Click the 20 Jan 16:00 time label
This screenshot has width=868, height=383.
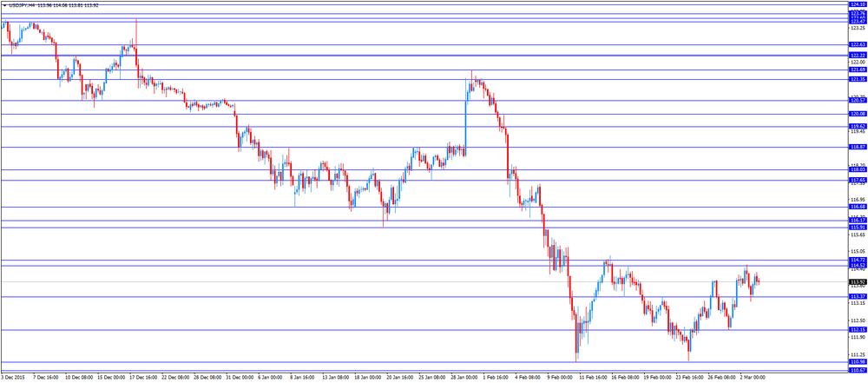[398, 378]
